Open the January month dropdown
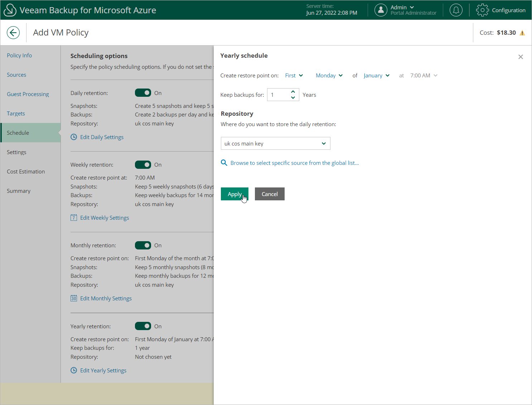The image size is (532, 405). pos(377,75)
